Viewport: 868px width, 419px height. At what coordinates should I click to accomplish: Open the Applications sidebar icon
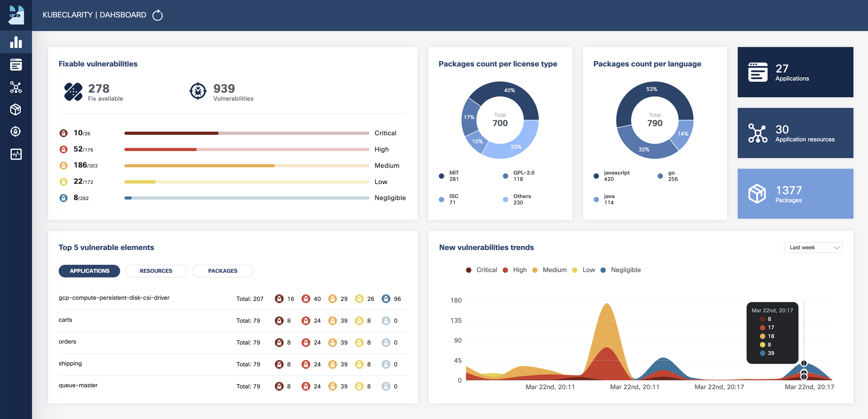point(16,65)
